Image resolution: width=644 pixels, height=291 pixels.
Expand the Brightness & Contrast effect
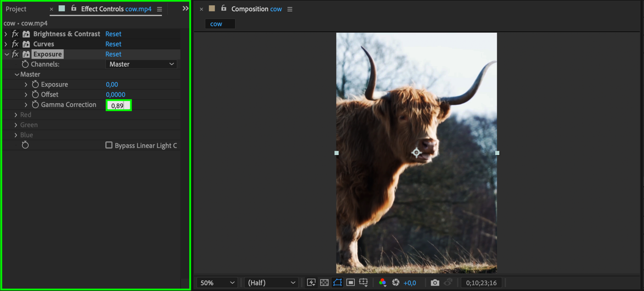click(6, 34)
